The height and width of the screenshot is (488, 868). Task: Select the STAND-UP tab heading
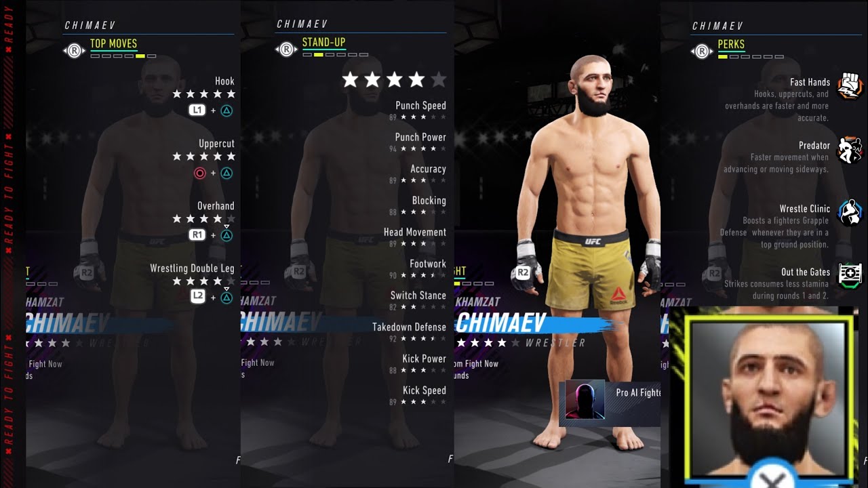323,42
